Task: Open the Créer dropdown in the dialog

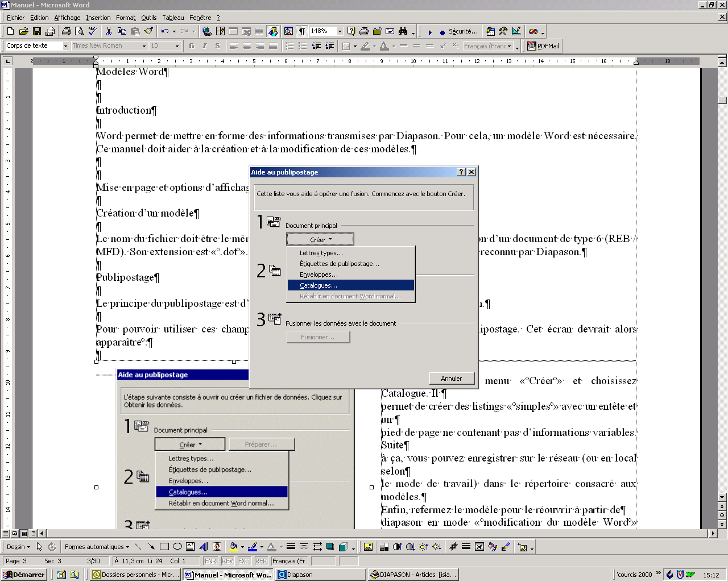Action: [320, 239]
